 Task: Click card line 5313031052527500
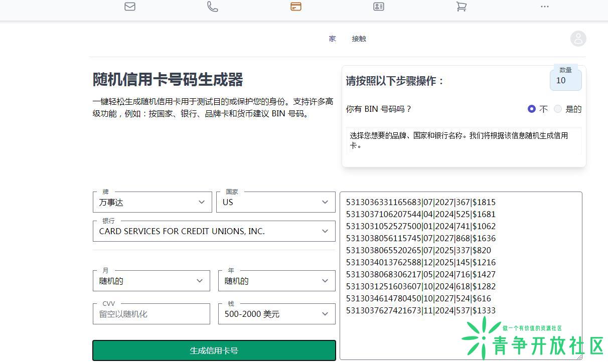pyautogui.click(x=421, y=226)
